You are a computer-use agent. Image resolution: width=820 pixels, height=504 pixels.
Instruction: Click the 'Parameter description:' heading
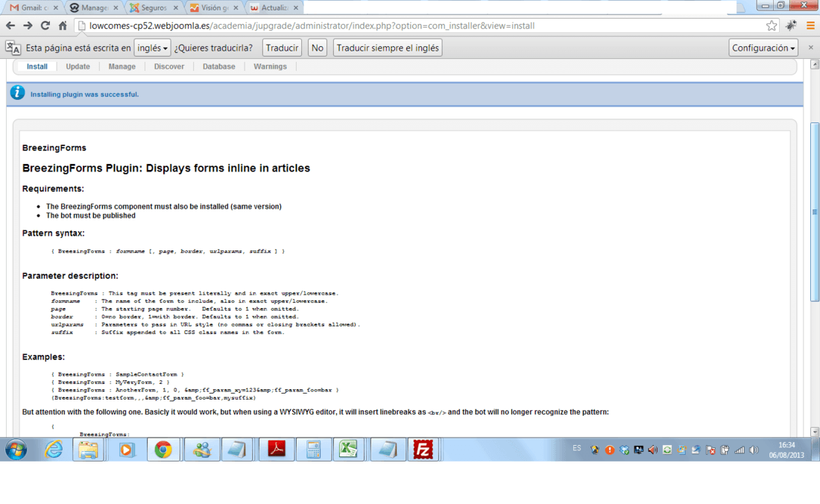(70, 276)
